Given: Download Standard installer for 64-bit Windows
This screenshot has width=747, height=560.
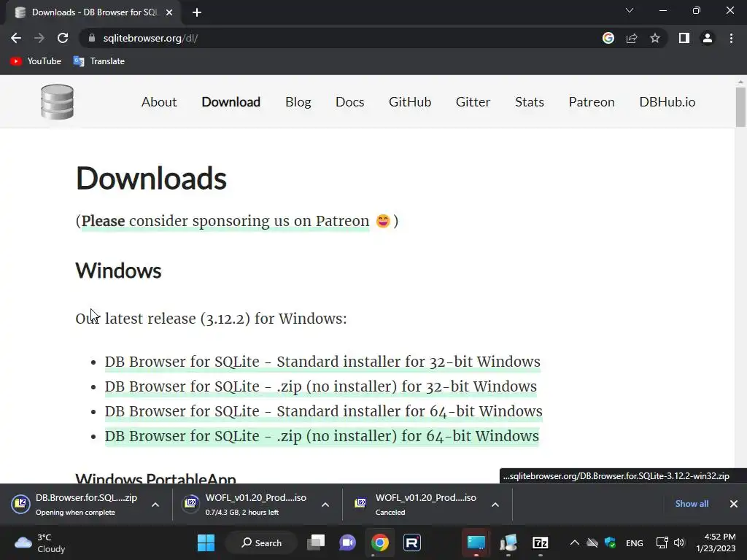Looking at the screenshot, I should [x=323, y=411].
